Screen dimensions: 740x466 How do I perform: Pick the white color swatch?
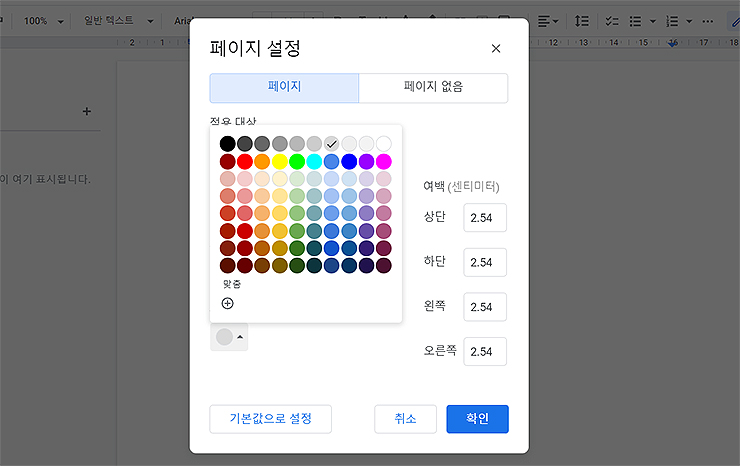[x=384, y=144]
